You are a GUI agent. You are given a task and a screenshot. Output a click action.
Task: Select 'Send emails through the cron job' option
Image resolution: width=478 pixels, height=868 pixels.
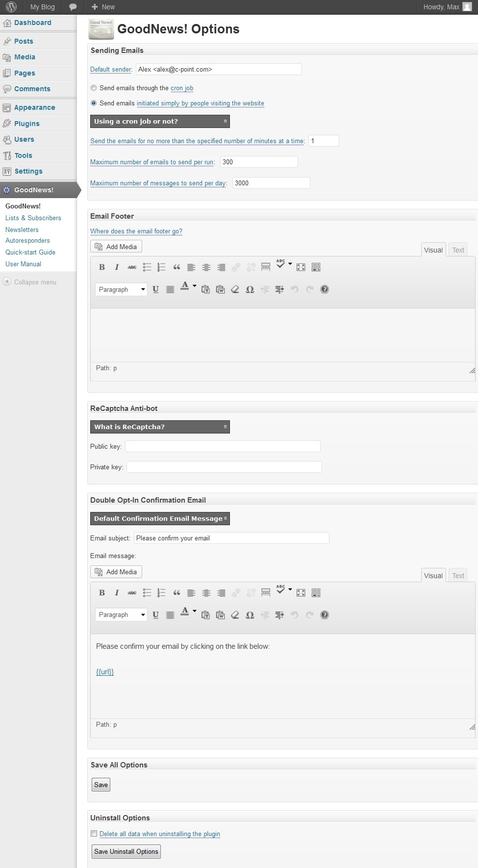pyautogui.click(x=94, y=88)
